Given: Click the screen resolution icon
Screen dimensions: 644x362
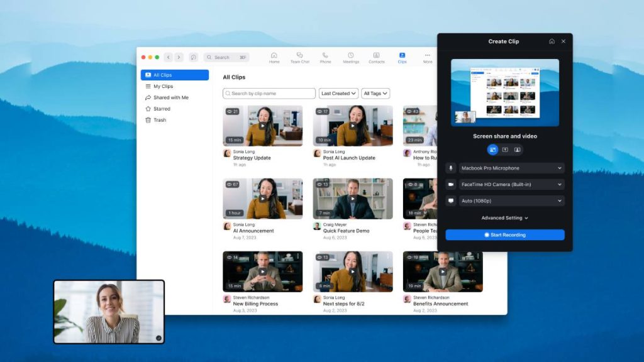Looking at the screenshot, I should (450, 201).
